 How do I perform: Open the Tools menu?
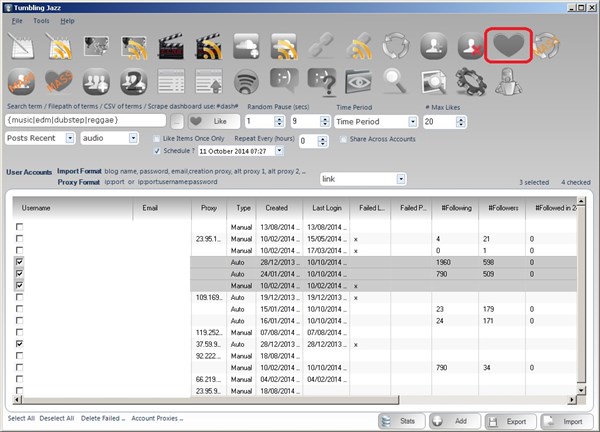point(41,21)
